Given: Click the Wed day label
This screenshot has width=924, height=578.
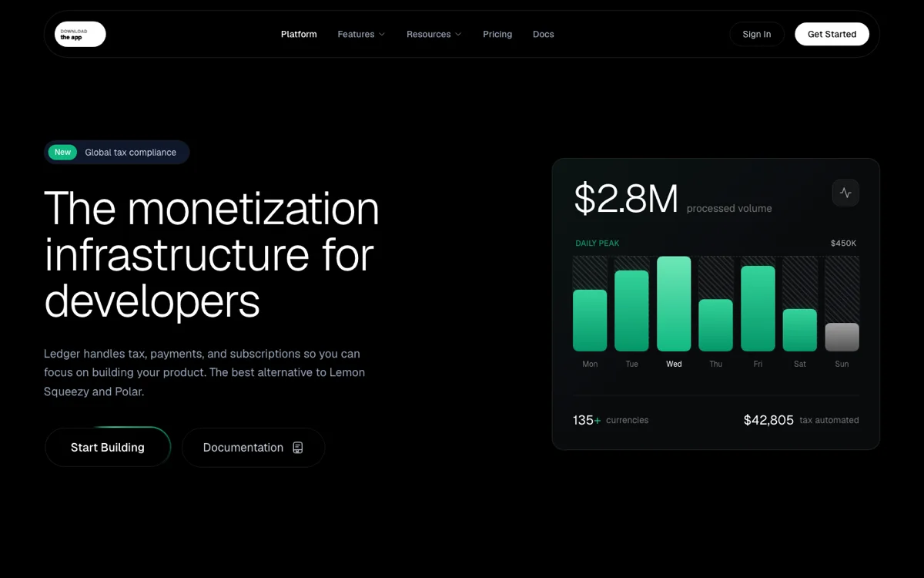Looking at the screenshot, I should pyautogui.click(x=674, y=364).
